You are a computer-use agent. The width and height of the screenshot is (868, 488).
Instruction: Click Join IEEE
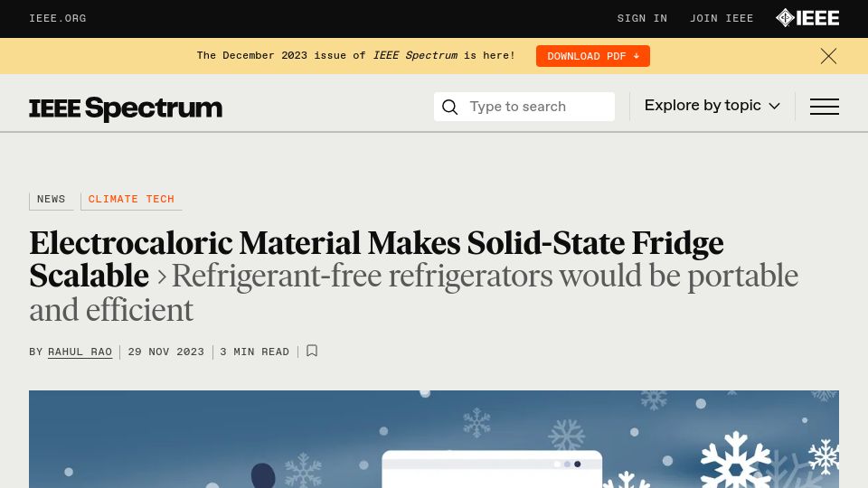tap(722, 18)
